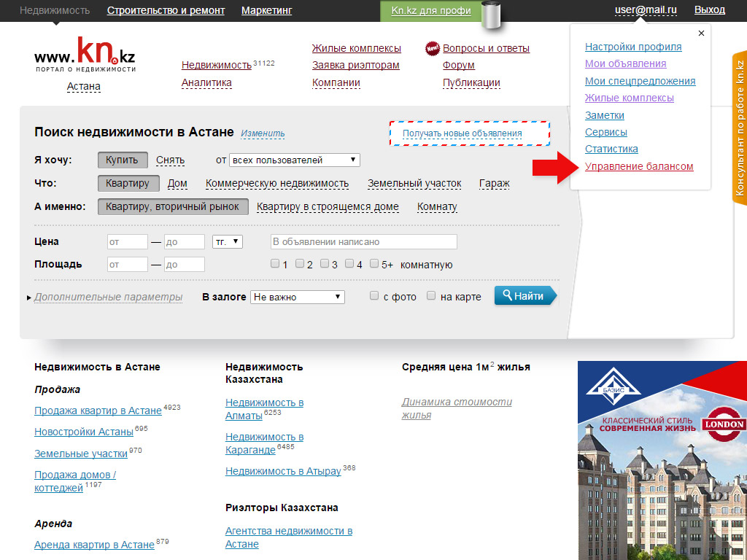747x560 pixels.
Task: Open Вопросы и ответы link
Action: pyautogui.click(x=486, y=48)
